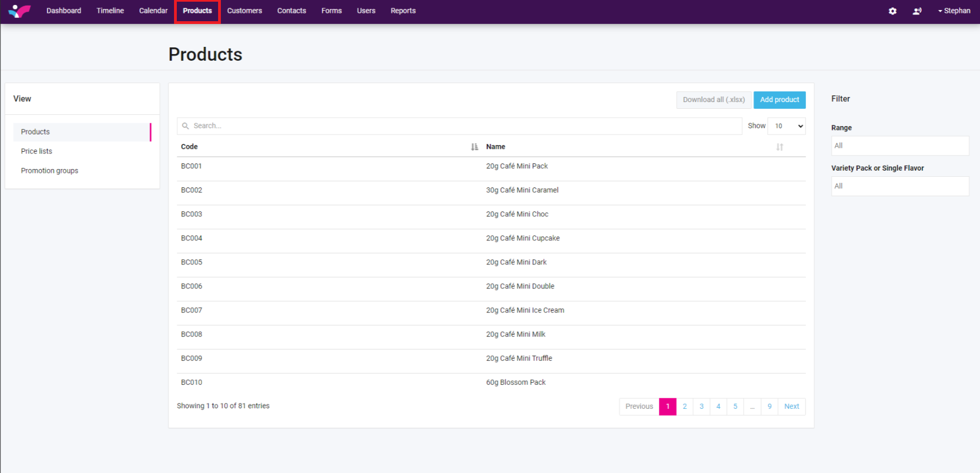Sort products by the Name column icon

click(779, 147)
